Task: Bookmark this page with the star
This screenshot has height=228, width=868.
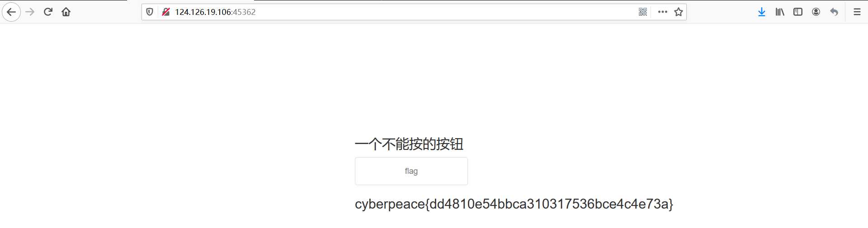Action: 679,12
